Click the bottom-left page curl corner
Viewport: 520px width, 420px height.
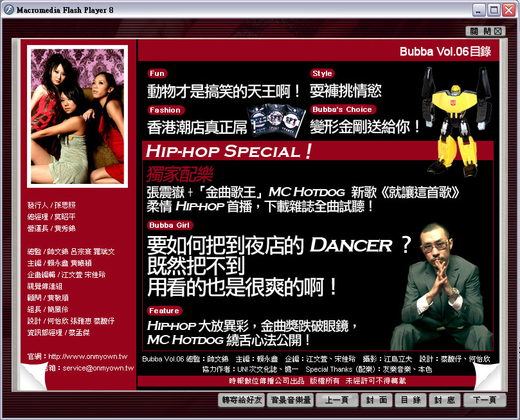(33, 377)
